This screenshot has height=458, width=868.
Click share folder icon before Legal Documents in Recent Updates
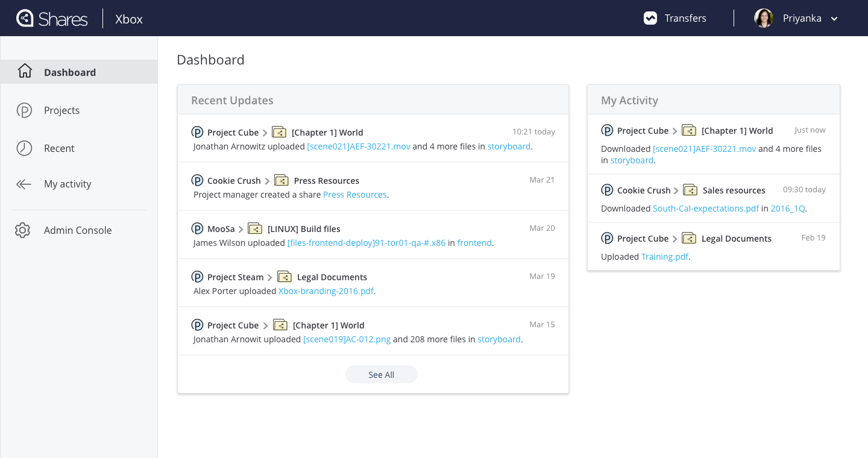285,277
